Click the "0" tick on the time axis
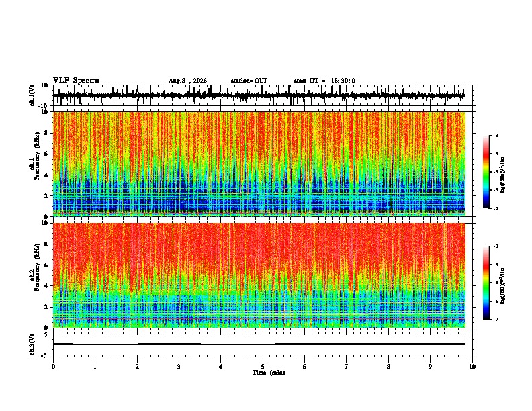The image size is (532, 411). (53, 367)
